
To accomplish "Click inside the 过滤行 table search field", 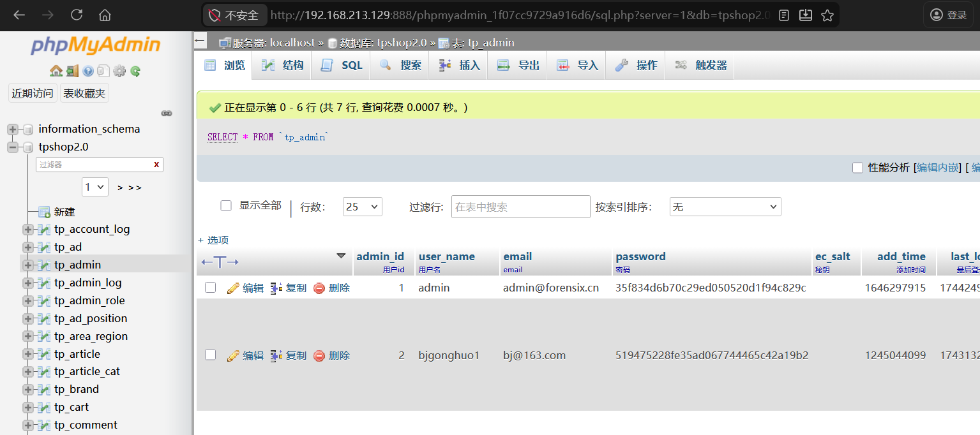I will [520, 206].
